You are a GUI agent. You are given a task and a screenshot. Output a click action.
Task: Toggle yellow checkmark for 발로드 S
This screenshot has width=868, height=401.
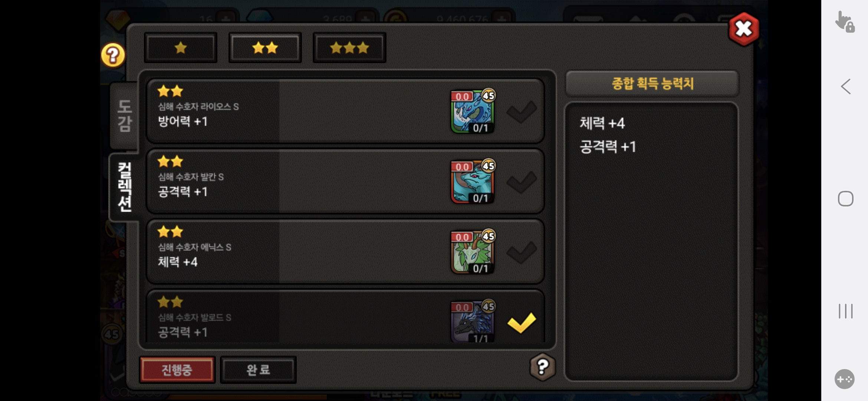point(521,322)
